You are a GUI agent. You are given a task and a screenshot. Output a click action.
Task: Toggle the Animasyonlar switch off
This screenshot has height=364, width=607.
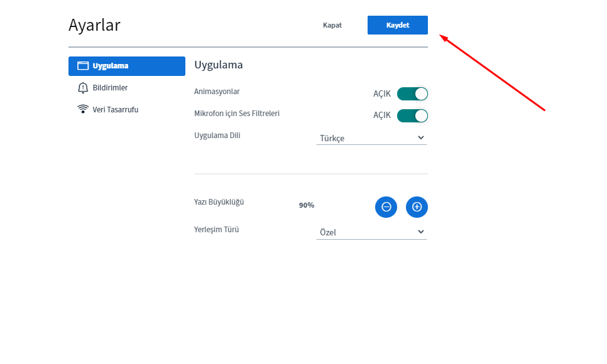(x=412, y=94)
